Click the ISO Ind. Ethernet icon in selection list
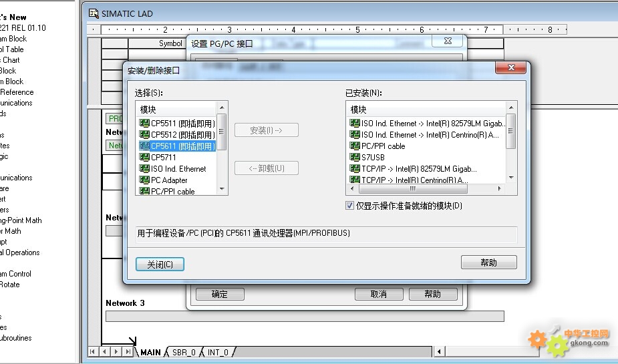The width and height of the screenshot is (618, 364). (x=144, y=168)
